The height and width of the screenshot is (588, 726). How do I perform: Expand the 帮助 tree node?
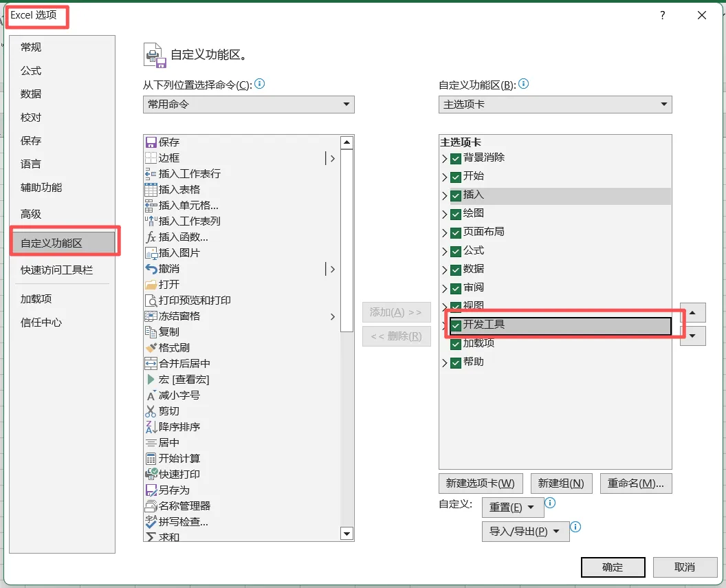coord(445,363)
